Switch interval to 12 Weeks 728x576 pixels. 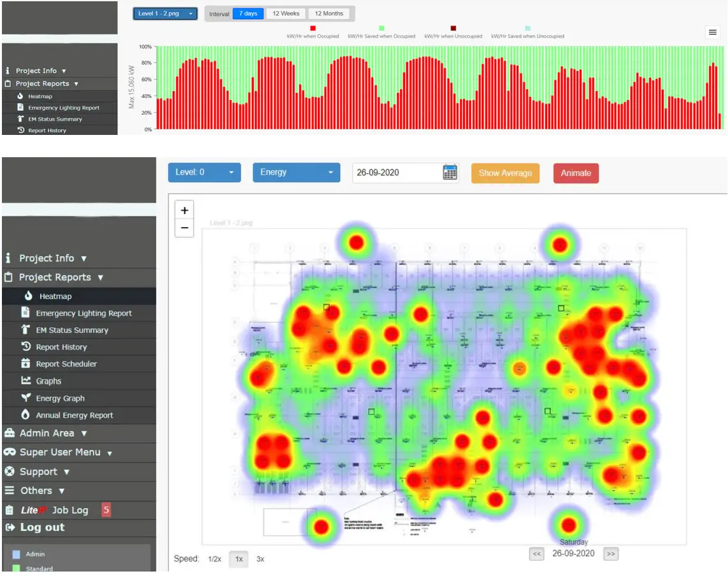click(x=285, y=13)
